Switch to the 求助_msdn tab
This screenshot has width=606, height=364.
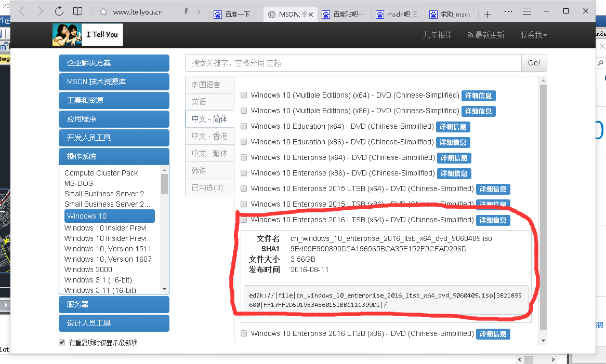tap(451, 15)
